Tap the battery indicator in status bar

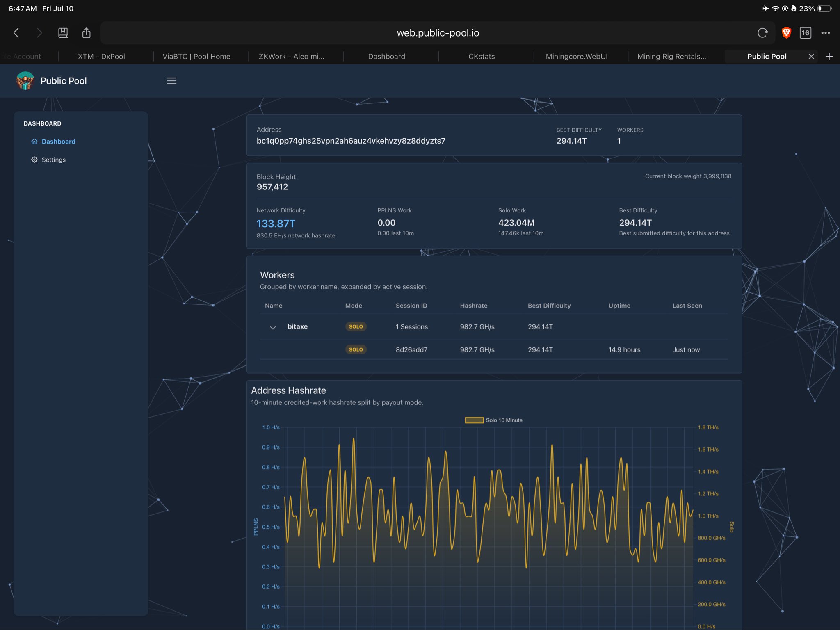tap(824, 9)
